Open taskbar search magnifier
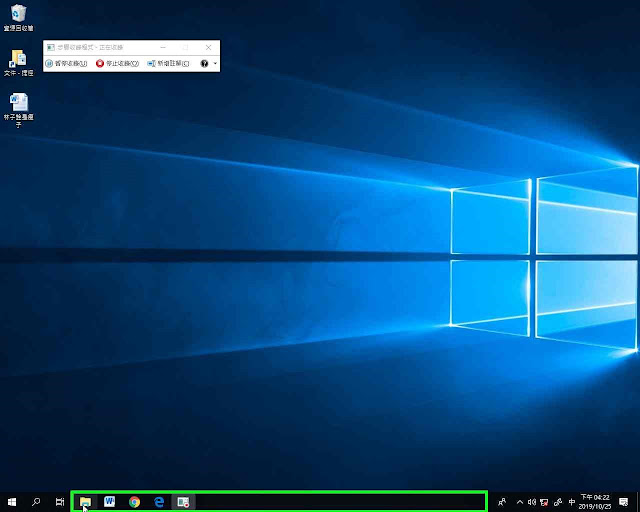Viewport: 640px width, 512px height. click(x=36, y=502)
